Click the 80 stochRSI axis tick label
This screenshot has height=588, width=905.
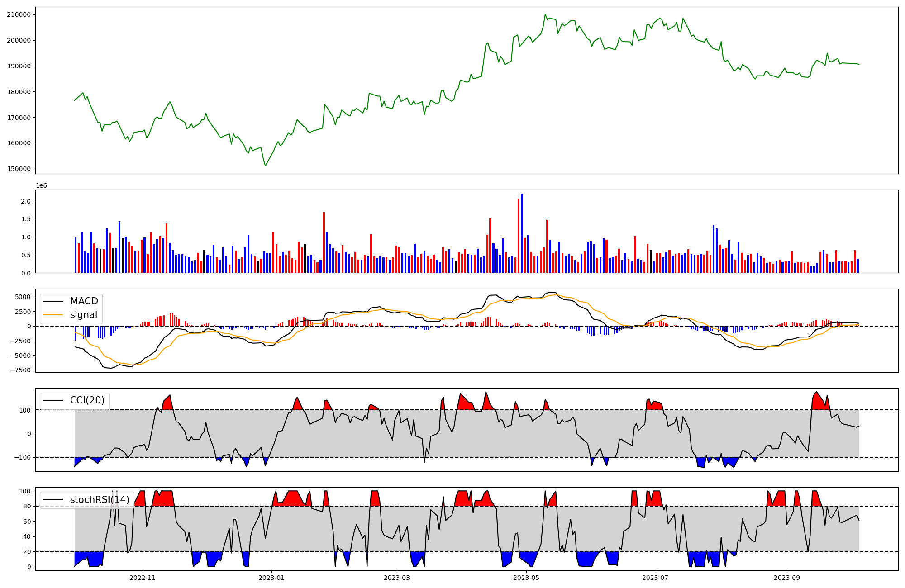pyautogui.click(x=28, y=506)
